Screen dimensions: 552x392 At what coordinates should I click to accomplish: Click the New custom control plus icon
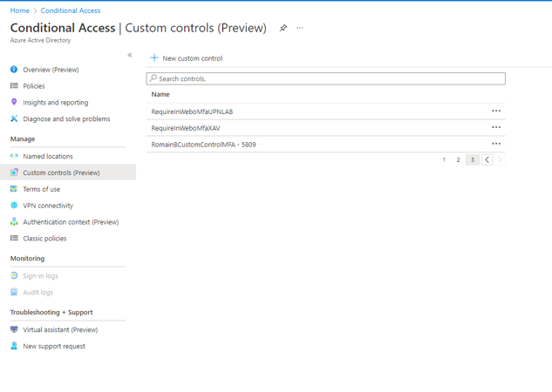click(154, 58)
